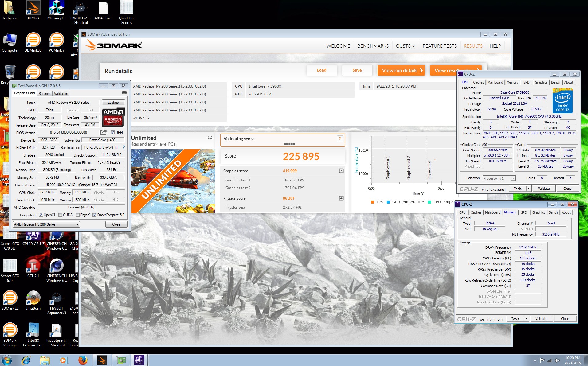Image resolution: width=588 pixels, height=366 pixels.
Task: Collapse the Graphics score section
Action: pos(341,171)
